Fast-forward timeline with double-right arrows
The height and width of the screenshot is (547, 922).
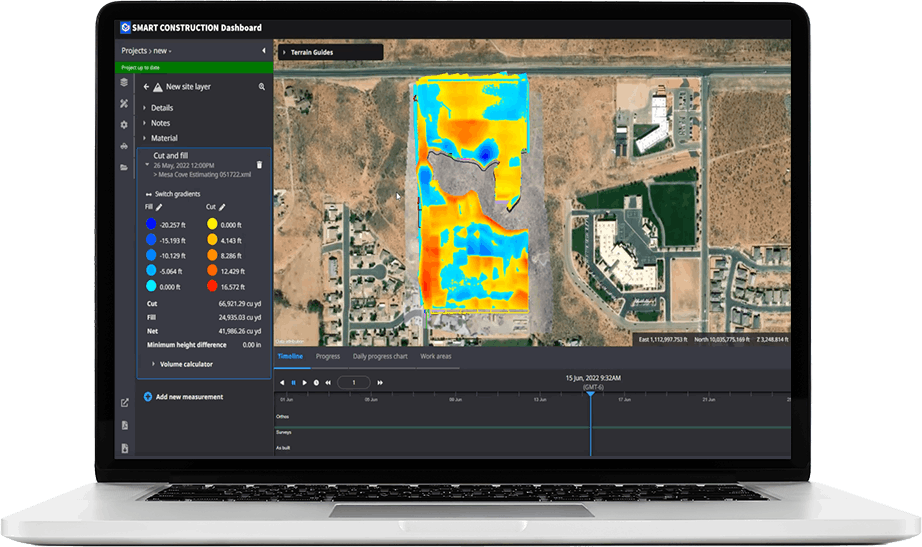[380, 382]
